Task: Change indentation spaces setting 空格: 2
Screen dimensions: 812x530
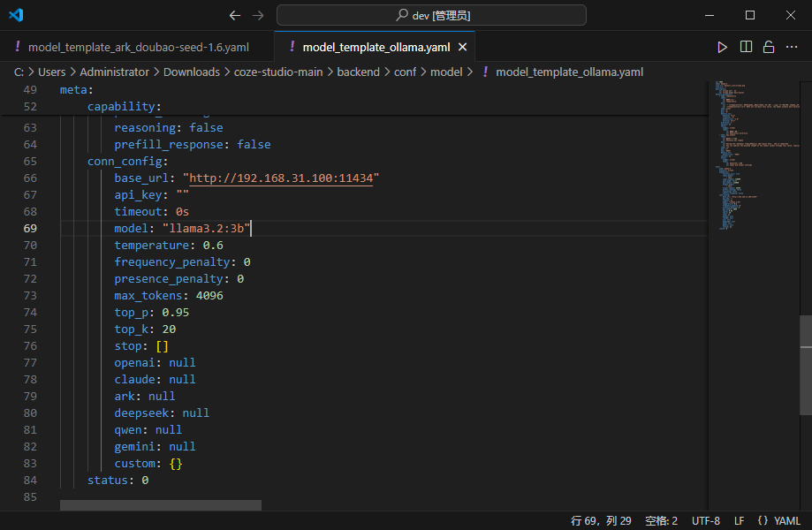Action: pos(661,521)
